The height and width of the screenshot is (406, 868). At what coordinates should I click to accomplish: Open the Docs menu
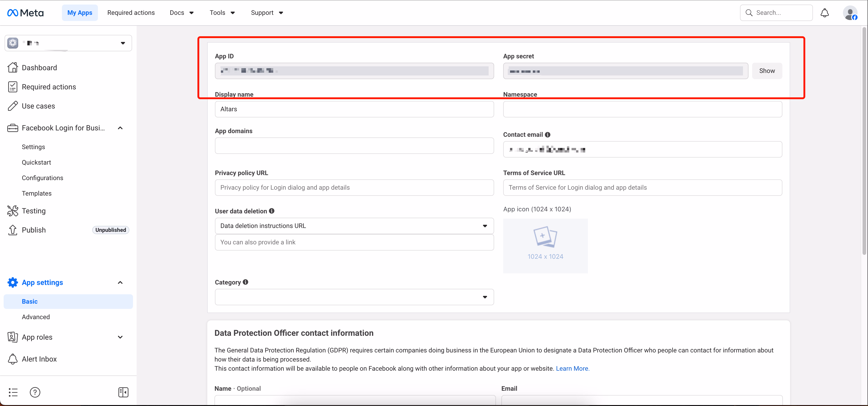[182, 13]
